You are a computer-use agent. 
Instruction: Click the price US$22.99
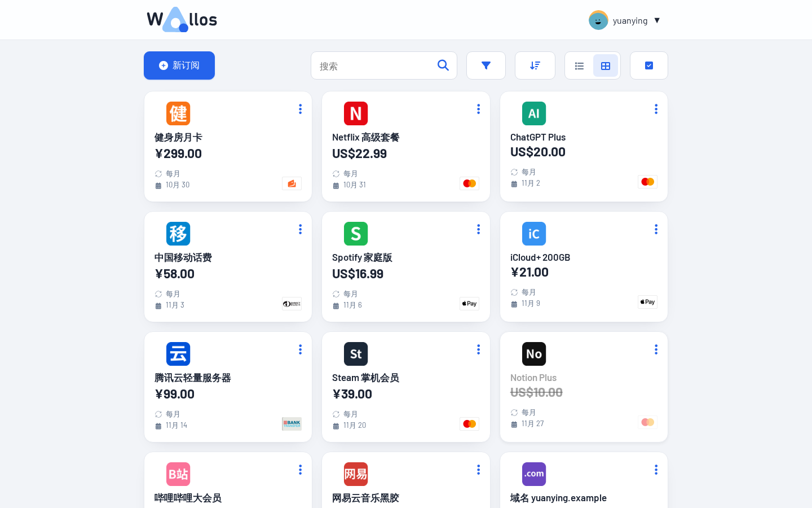coord(360,154)
